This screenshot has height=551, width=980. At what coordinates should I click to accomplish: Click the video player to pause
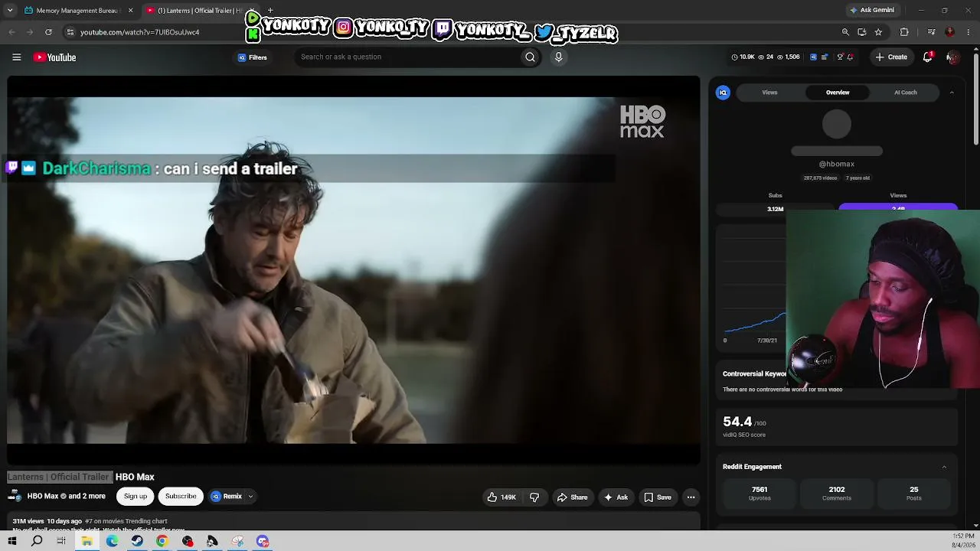(353, 270)
